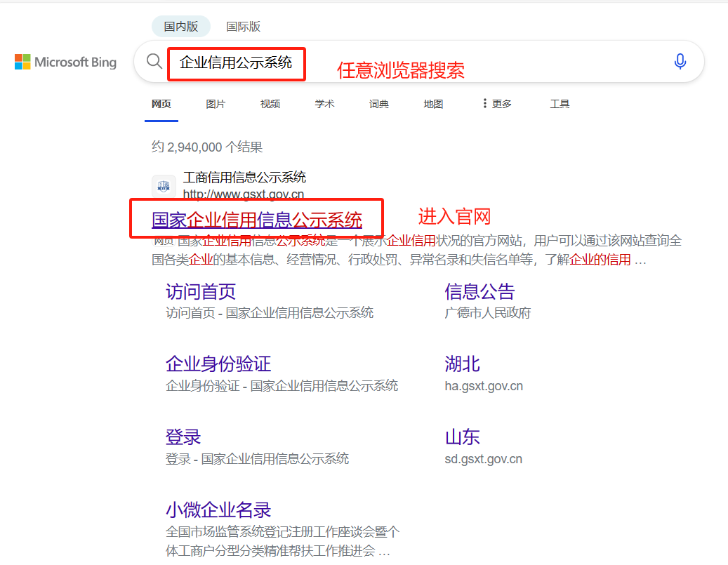The image size is (728, 565).
Task: Click the gsxt.gov.cn site favicon
Action: [x=164, y=186]
